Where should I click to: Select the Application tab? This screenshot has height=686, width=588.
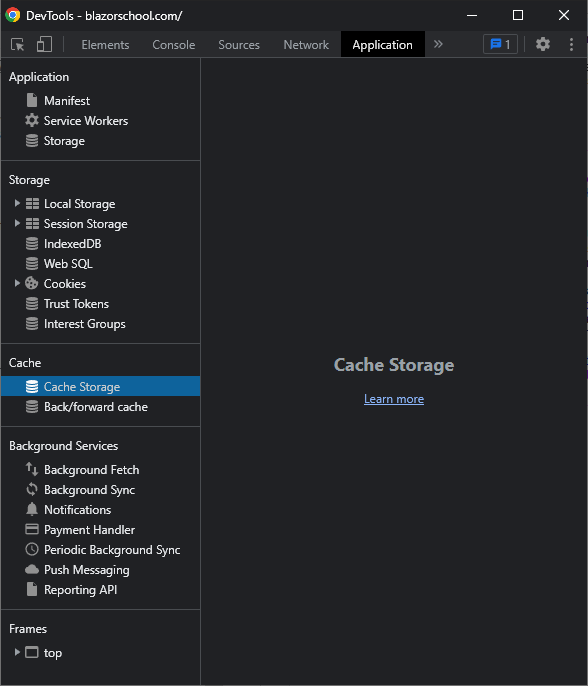pos(382,45)
